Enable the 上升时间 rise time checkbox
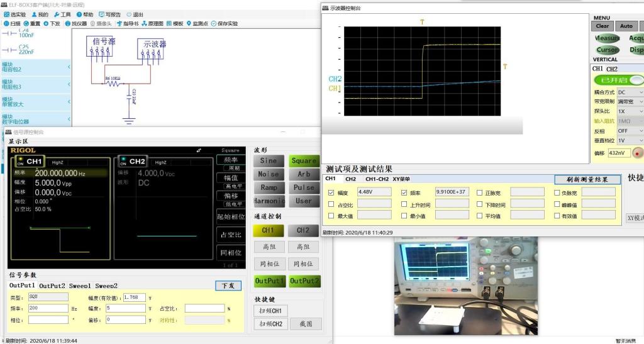644x344 pixels. (404, 204)
